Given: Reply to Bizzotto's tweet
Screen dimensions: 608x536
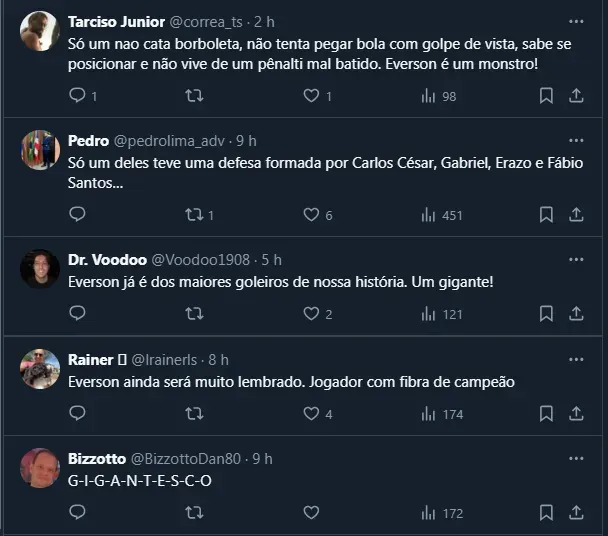Looking at the screenshot, I should point(77,512).
